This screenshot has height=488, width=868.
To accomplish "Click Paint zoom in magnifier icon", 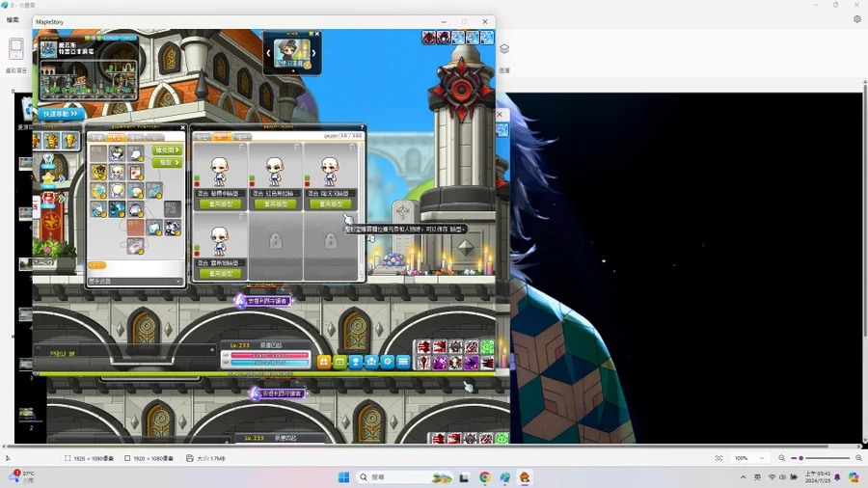I will point(858,458).
